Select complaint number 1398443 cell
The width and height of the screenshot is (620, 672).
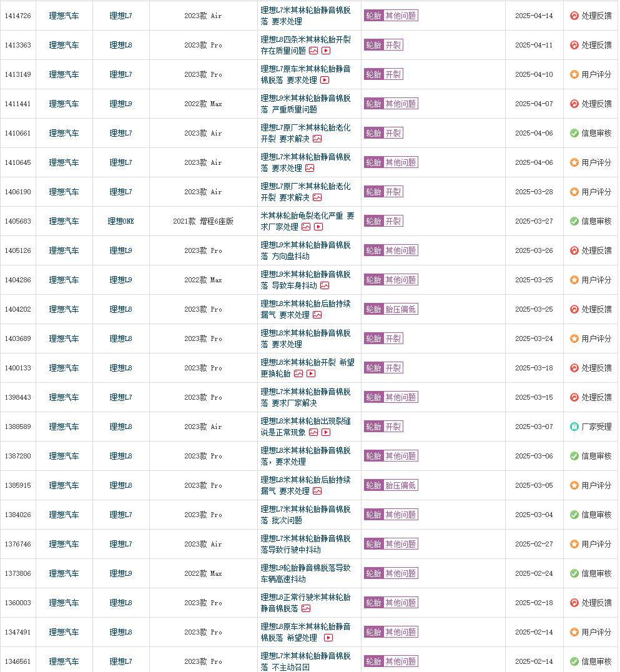pos(18,397)
